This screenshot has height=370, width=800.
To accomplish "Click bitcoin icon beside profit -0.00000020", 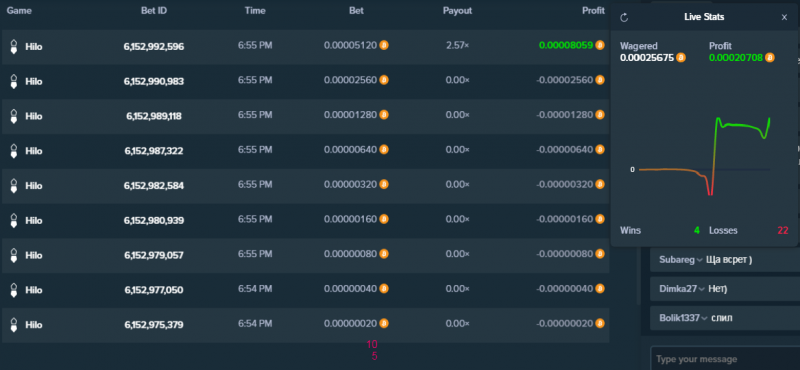I will (599, 323).
